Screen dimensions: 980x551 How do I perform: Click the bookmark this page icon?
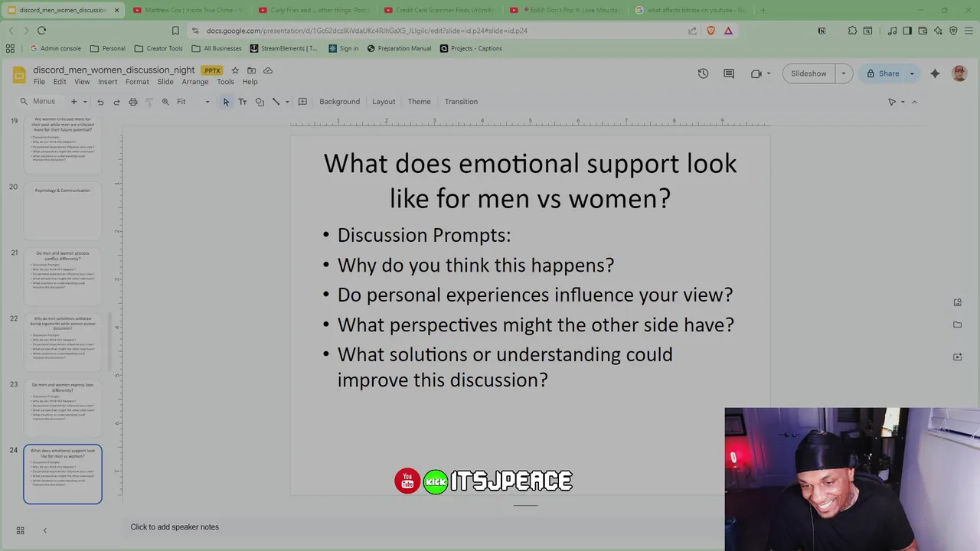click(x=175, y=31)
